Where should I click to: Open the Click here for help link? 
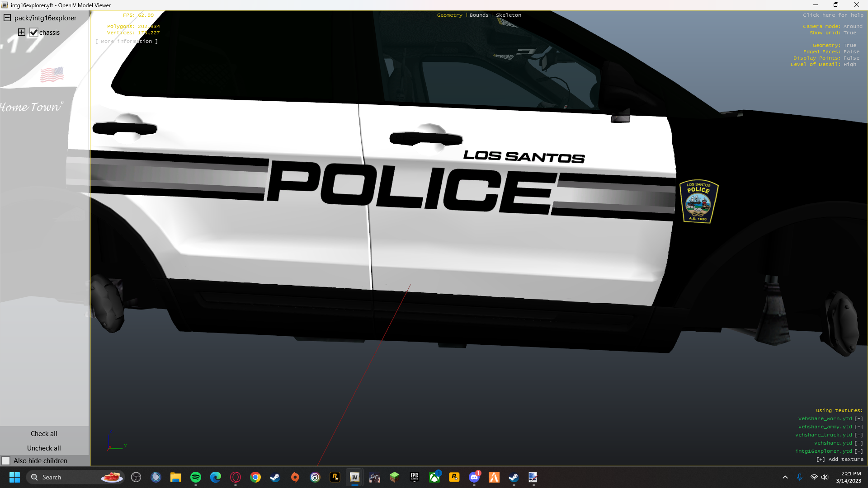(x=833, y=15)
